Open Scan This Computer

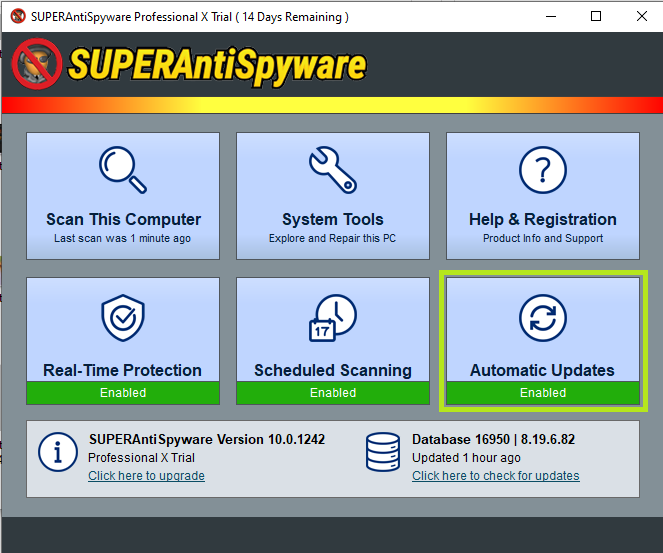coord(123,196)
